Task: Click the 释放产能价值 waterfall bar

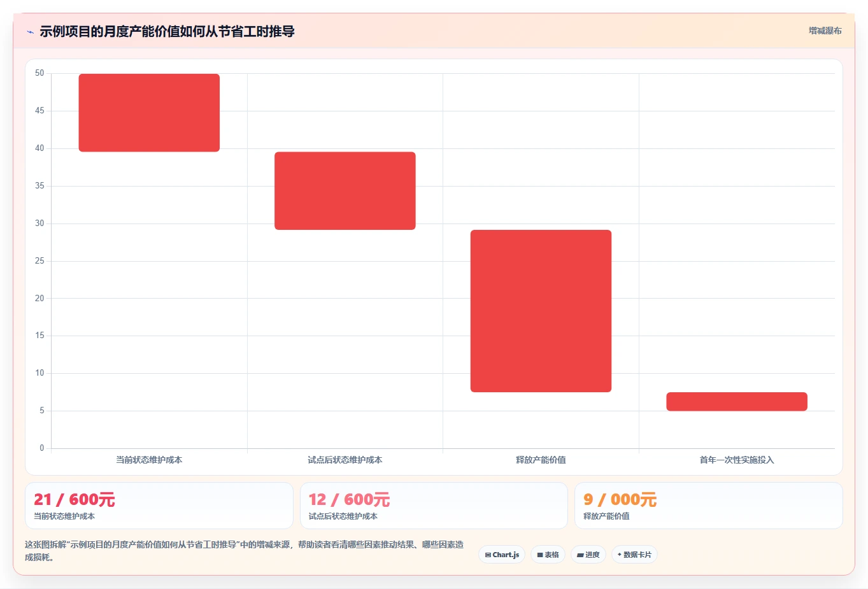Action: (541, 311)
